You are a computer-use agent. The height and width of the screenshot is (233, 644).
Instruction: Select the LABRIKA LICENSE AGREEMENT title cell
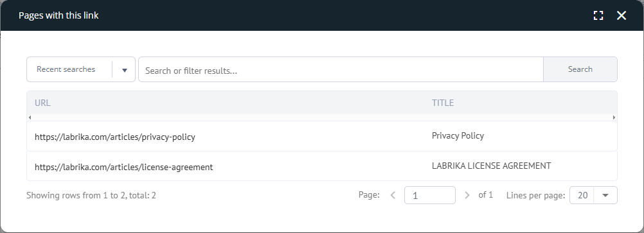(491, 166)
